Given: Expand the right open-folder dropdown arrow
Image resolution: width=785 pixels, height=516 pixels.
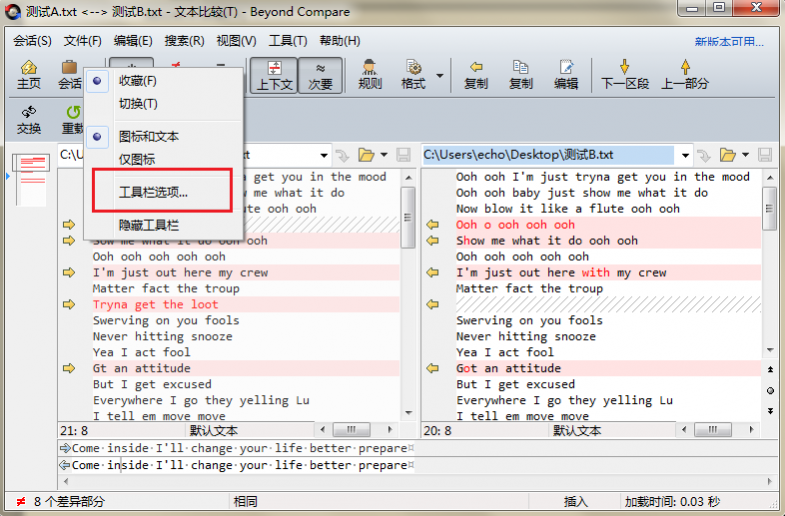Looking at the screenshot, I should 745,155.
